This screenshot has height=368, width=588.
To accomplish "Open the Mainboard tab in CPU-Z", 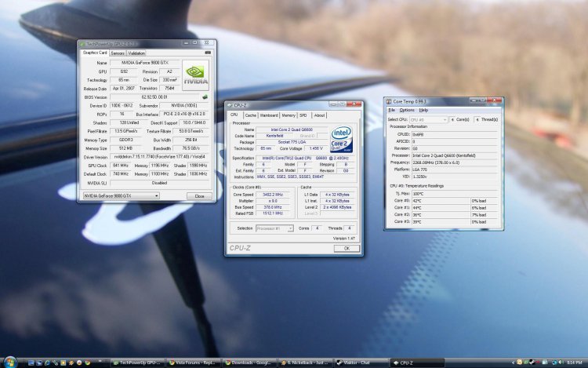I will pos(269,115).
